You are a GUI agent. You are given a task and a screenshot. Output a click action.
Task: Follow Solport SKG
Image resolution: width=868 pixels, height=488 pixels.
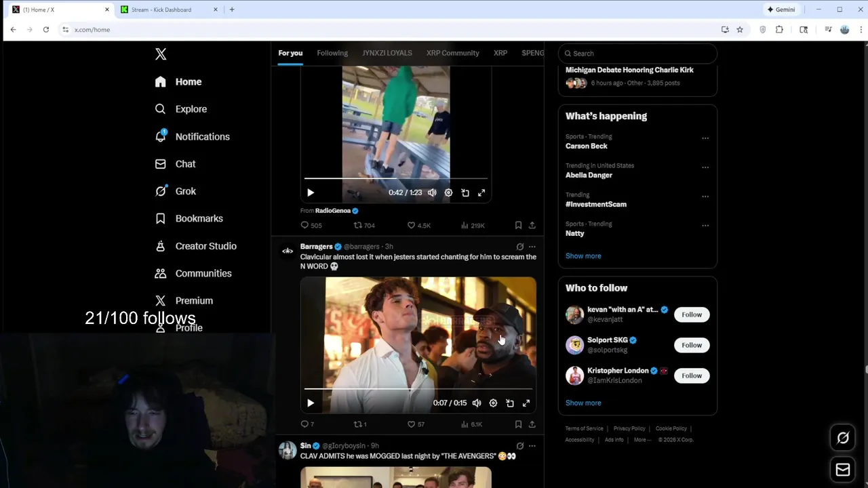pos(692,345)
